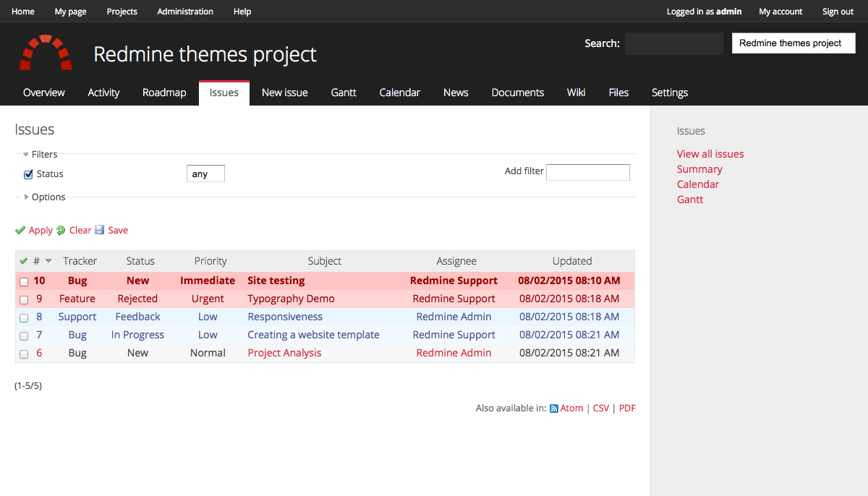
Task: Toggle the Status filter checkbox
Action: [29, 174]
